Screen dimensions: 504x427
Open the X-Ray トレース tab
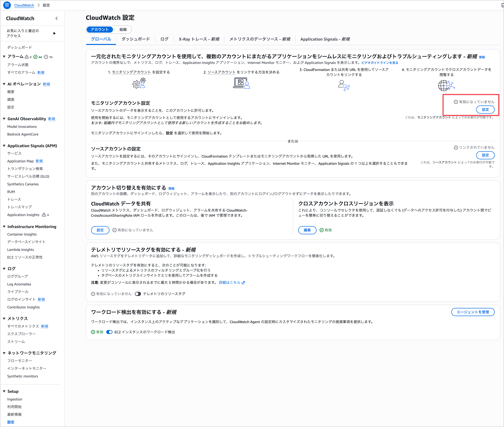199,39
